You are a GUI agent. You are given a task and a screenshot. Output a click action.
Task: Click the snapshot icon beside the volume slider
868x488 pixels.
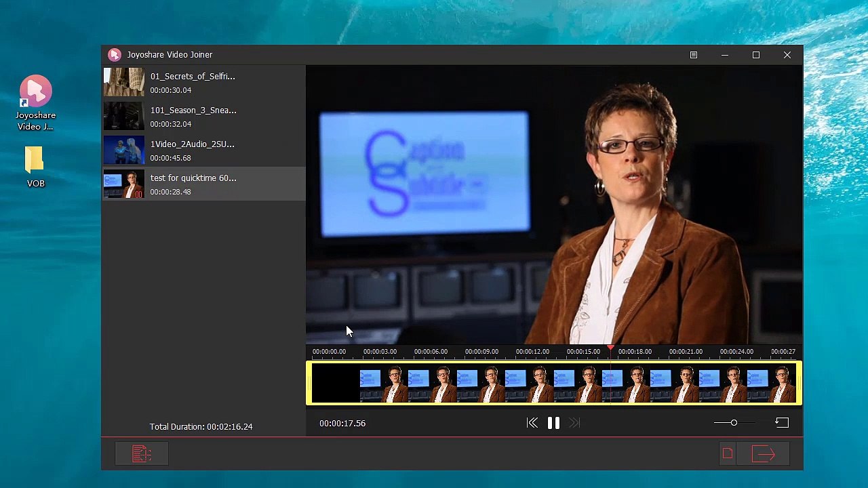pyautogui.click(x=782, y=423)
